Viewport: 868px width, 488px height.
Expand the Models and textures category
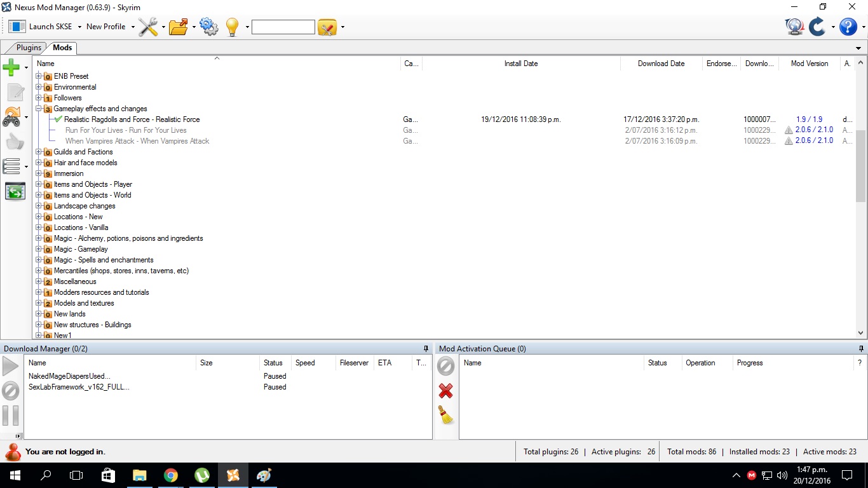coord(38,303)
